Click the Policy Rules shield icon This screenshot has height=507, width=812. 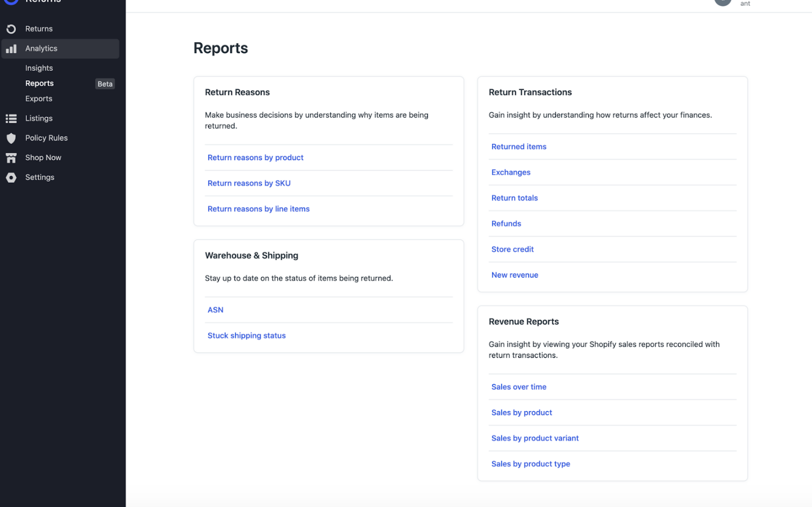pos(11,138)
